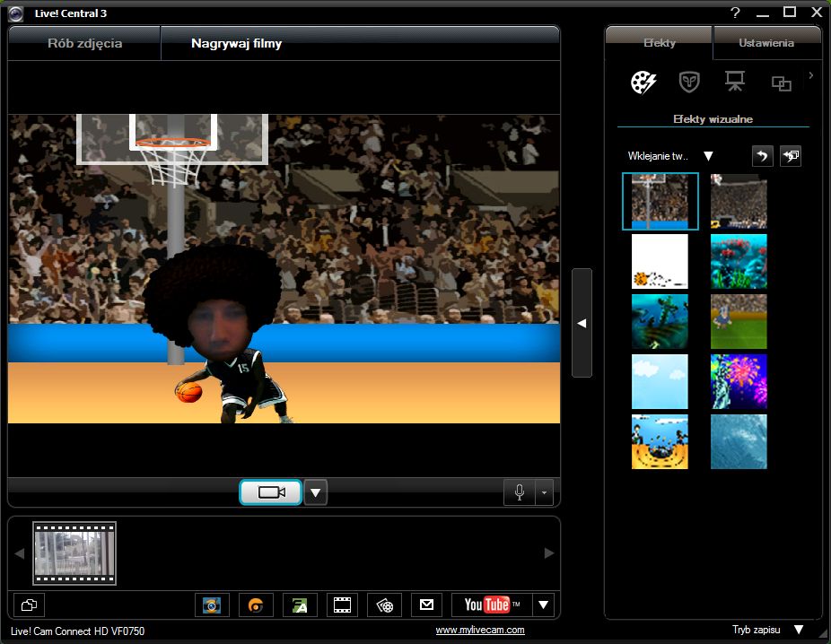Open help with the question mark
The width and height of the screenshot is (831, 644).
pyautogui.click(x=735, y=13)
